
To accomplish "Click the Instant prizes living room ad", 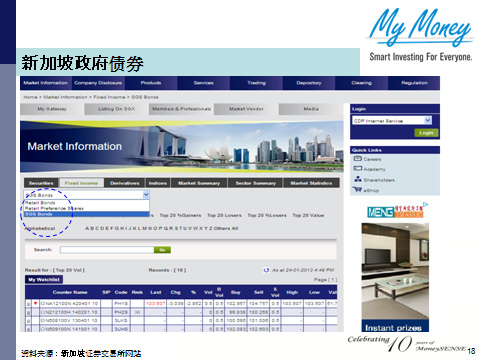I will click(x=395, y=277).
